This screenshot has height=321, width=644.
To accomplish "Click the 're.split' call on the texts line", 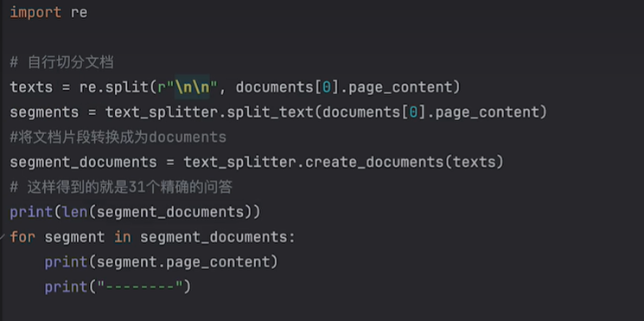I will click(x=114, y=87).
